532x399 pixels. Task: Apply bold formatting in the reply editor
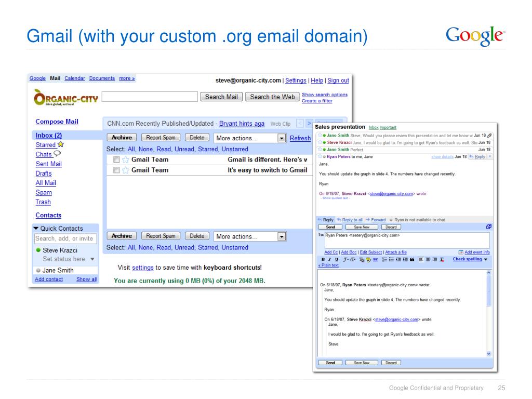pos(323,260)
